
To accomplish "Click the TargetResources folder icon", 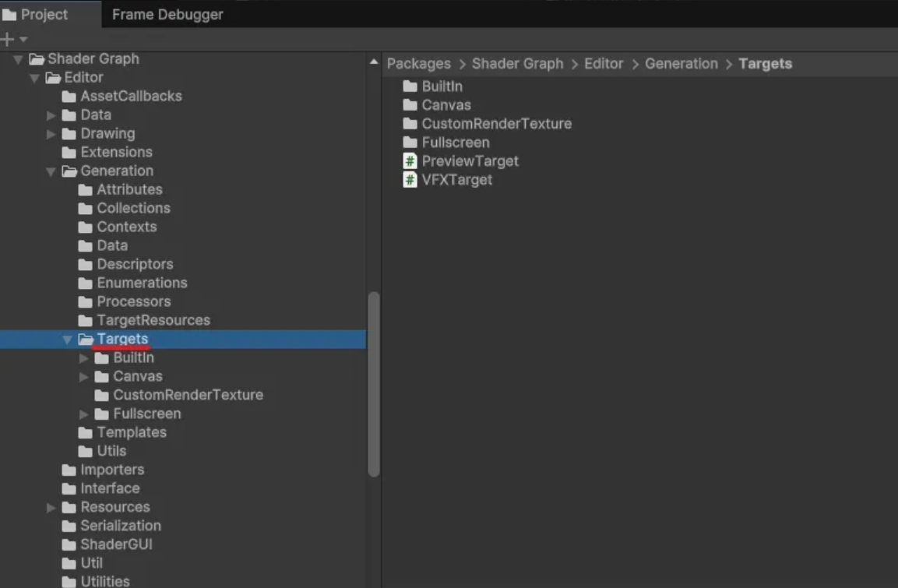I will tap(86, 321).
